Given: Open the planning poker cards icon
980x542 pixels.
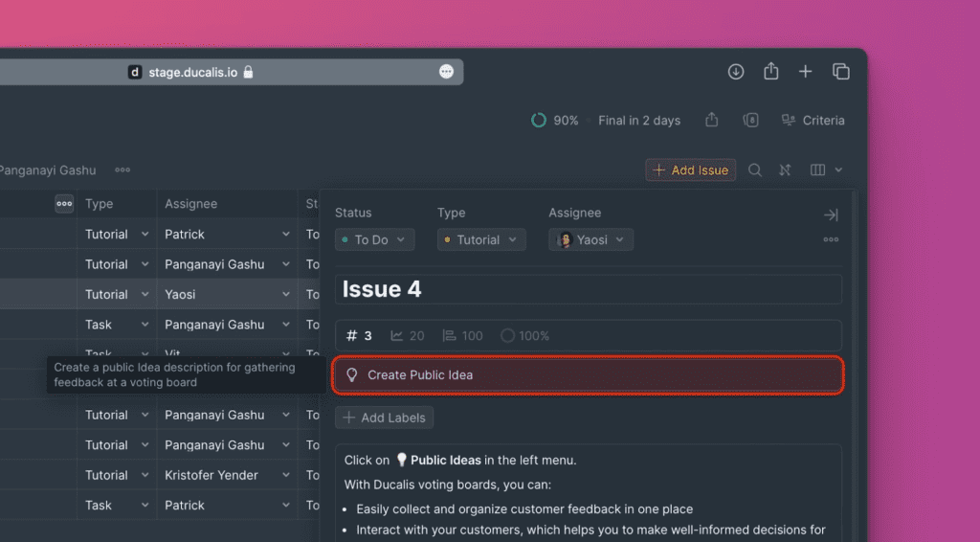Looking at the screenshot, I should click(751, 121).
